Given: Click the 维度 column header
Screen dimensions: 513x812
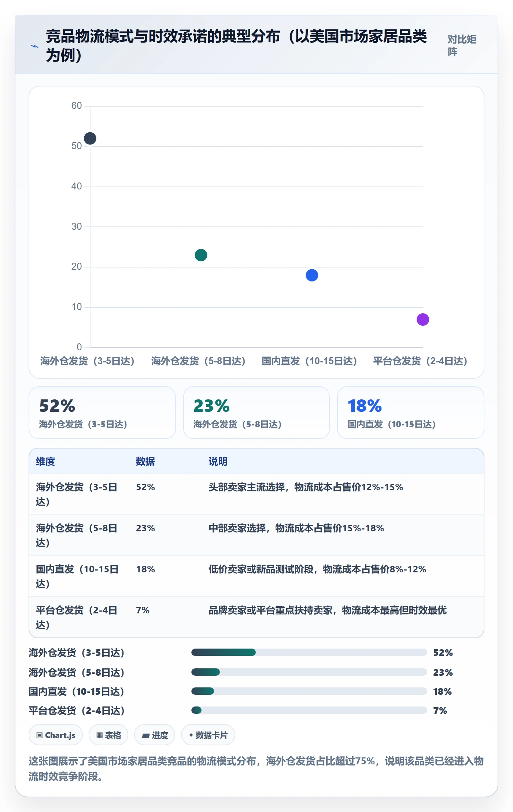Looking at the screenshot, I should point(45,461).
